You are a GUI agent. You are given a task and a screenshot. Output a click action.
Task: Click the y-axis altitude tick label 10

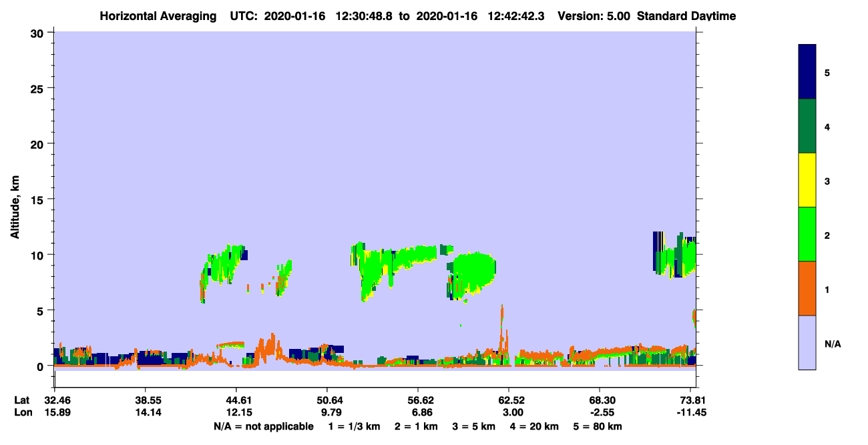click(x=39, y=255)
